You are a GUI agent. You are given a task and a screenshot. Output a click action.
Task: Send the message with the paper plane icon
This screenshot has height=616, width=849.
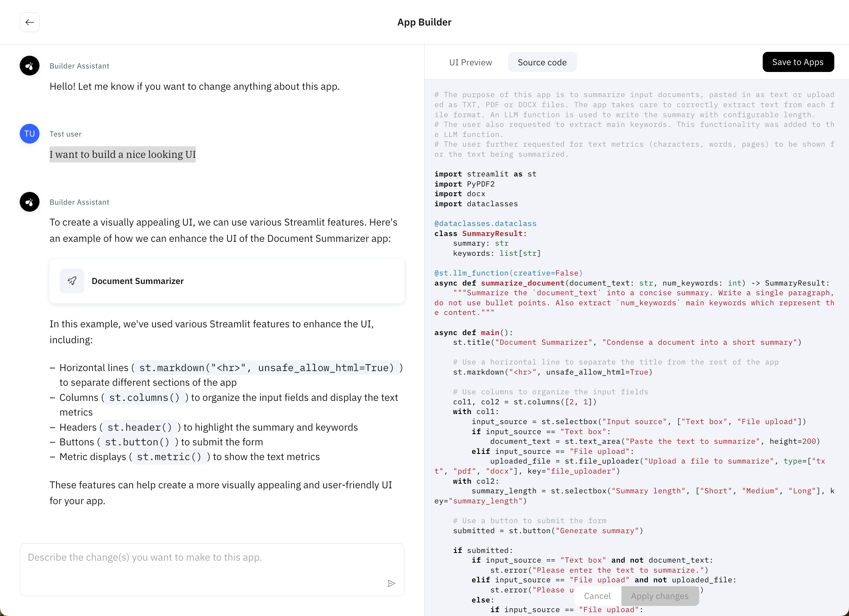(391, 583)
